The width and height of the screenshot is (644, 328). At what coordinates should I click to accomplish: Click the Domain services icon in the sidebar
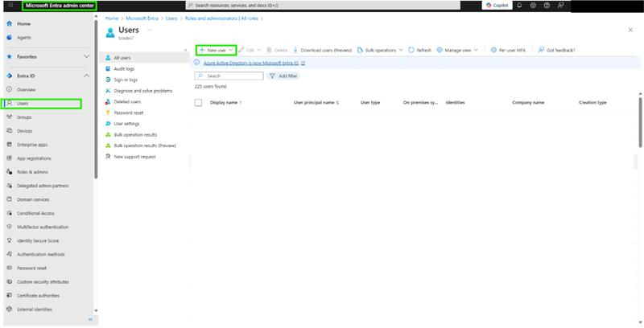click(x=10, y=199)
